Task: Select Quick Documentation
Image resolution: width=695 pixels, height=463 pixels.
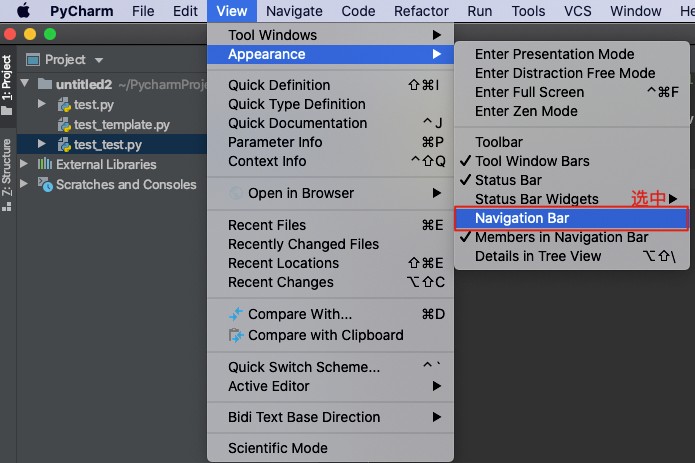Action: (330, 123)
